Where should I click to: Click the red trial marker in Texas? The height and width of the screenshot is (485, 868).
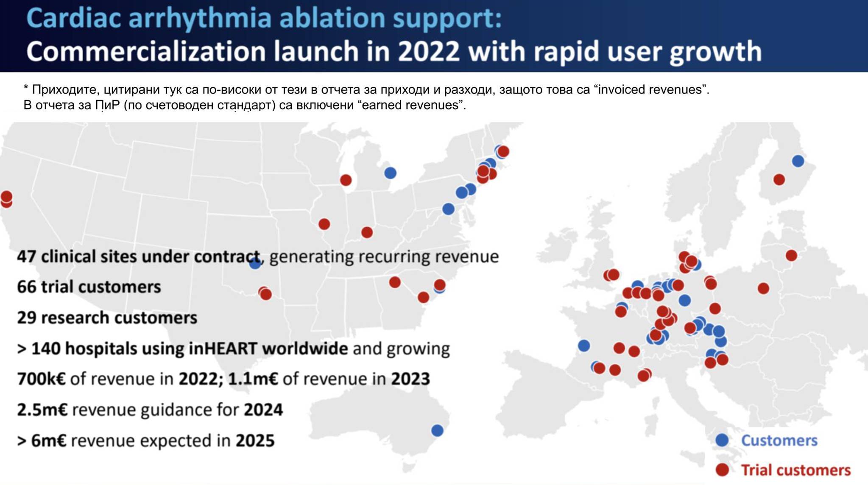[x=265, y=294]
